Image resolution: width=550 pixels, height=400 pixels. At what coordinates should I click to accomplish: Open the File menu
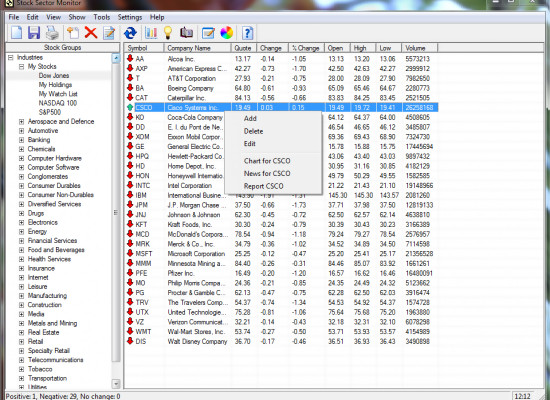point(14,17)
